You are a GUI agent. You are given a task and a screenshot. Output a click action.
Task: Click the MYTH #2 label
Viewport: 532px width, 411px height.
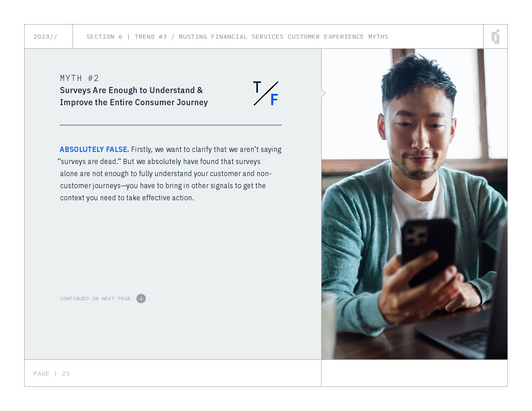coord(79,78)
